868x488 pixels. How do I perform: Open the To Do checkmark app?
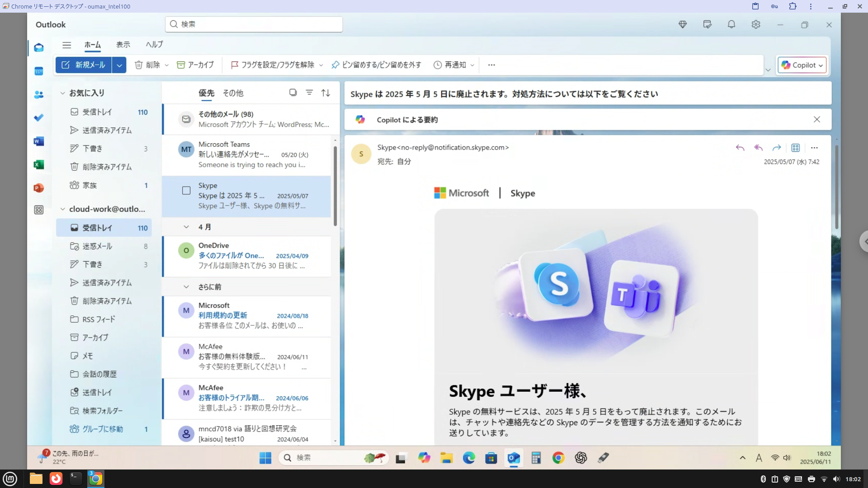(x=39, y=118)
